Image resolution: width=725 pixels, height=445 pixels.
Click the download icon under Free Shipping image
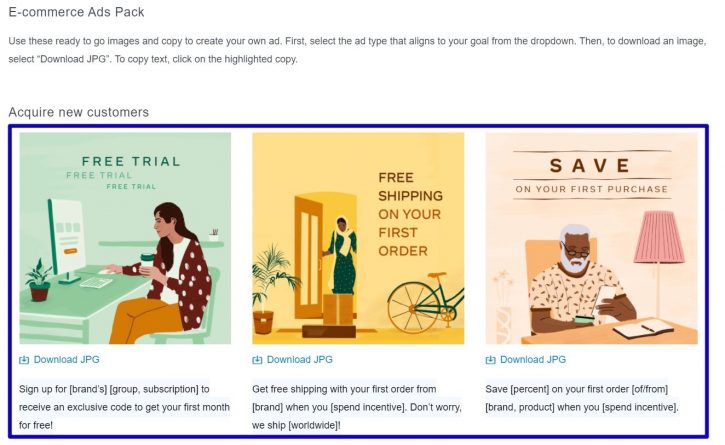[x=257, y=360]
